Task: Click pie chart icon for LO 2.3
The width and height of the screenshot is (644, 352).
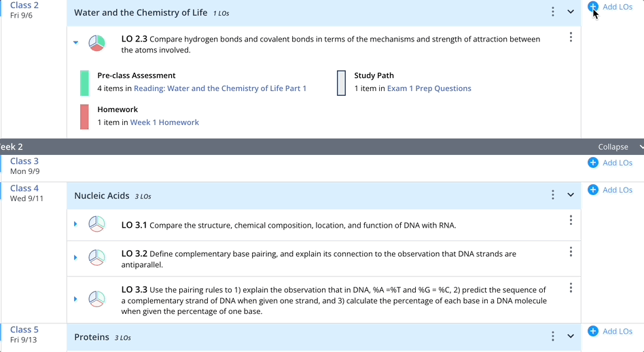Action: (x=97, y=43)
